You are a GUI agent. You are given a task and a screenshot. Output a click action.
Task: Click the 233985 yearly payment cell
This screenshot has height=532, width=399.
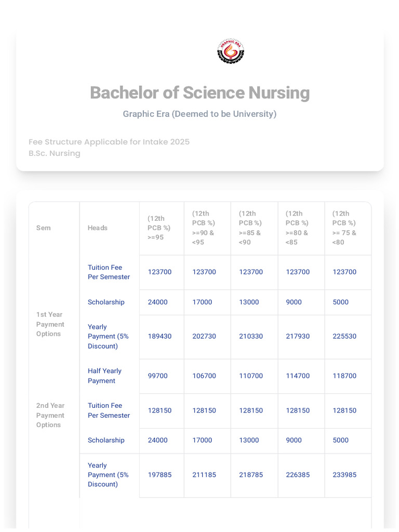click(x=344, y=475)
